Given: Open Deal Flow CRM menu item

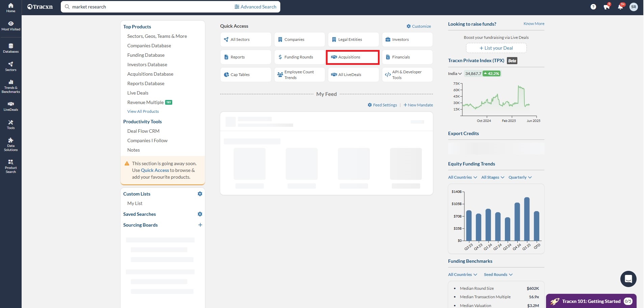Looking at the screenshot, I should tap(143, 131).
